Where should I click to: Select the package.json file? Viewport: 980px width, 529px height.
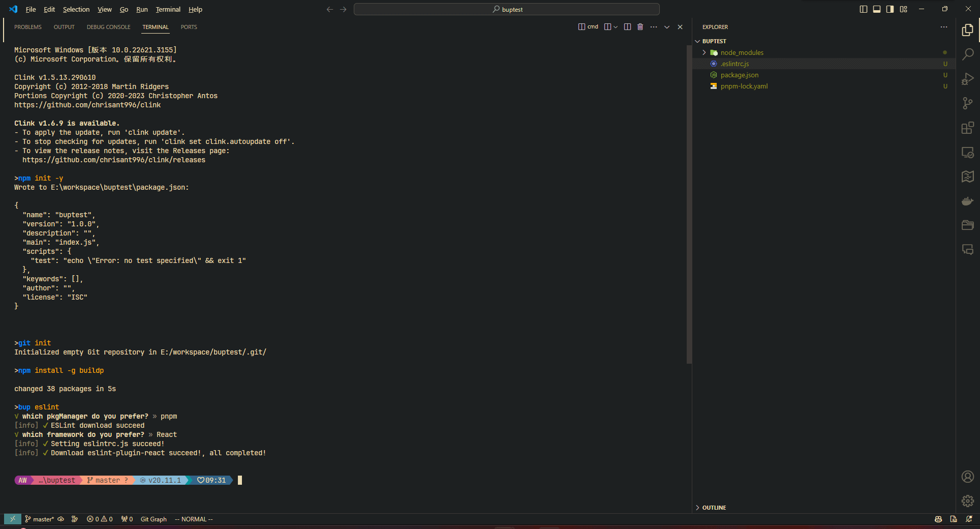point(823,75)
